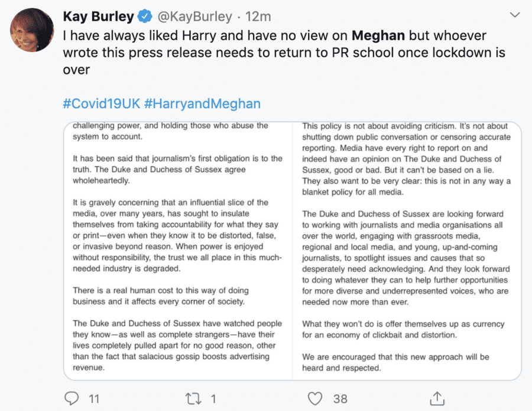The width and height of the screenshot is (532, 411).
Task: Click the tweet text about PR school
Action: [284, 52]
